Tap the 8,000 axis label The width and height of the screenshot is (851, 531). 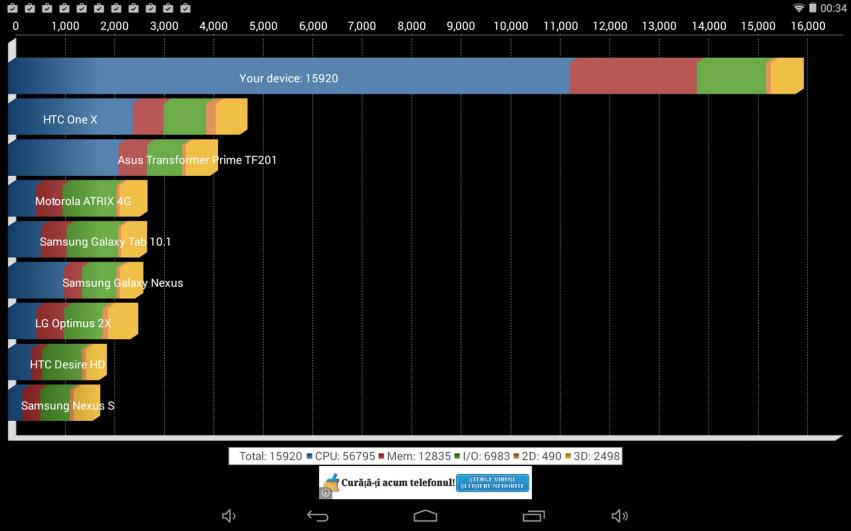[x=411, y=26]
